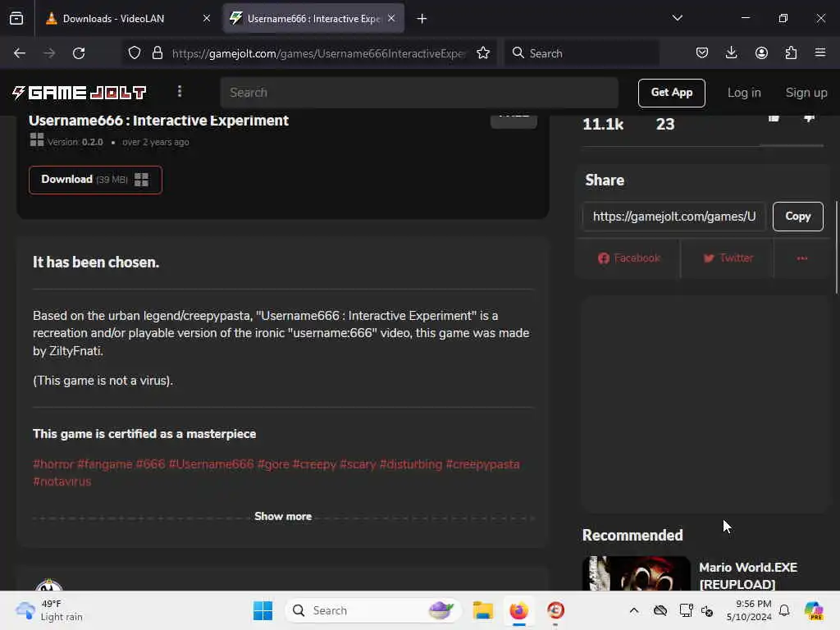840x630 pixels.
Task: Open more share options ellipsis
Action: coord(802,258)
